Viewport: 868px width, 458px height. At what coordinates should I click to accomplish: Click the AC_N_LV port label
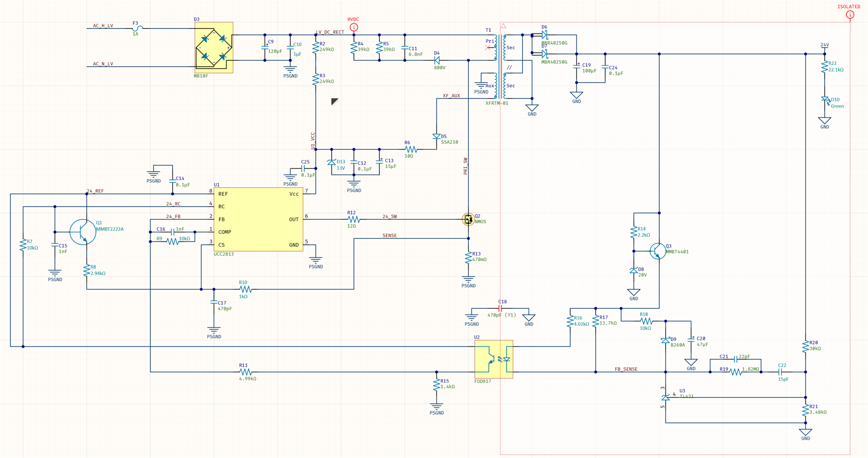(103, 64)
